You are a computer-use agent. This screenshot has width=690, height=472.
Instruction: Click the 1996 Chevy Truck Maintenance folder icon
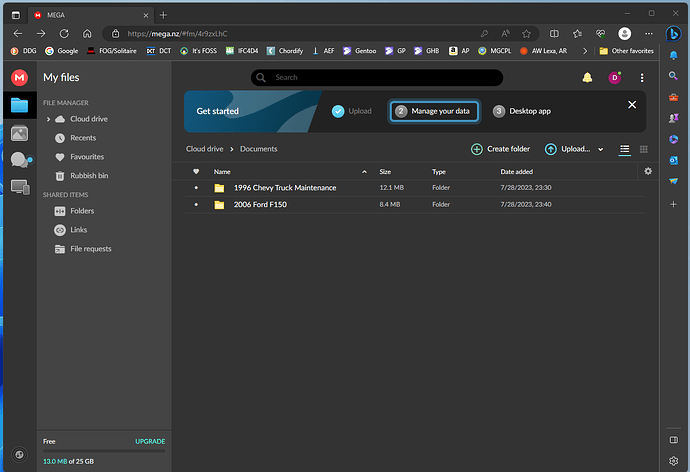pyautogui.click(x=219, y=188)
